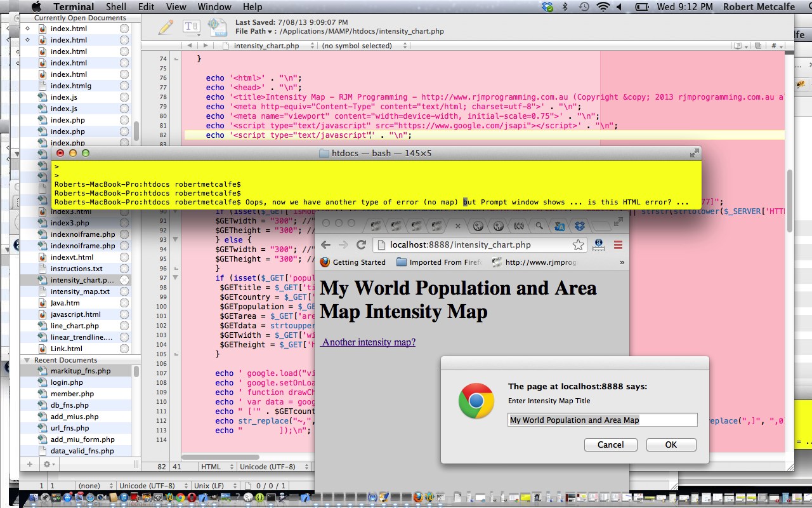Click the globe preview-in-browser icon

click(x=217, y=27)
